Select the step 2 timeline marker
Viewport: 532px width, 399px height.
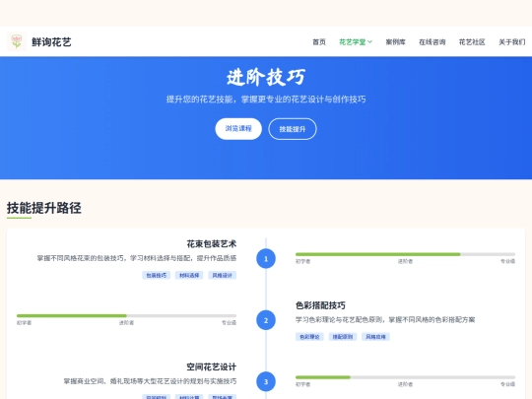(266, 320)
